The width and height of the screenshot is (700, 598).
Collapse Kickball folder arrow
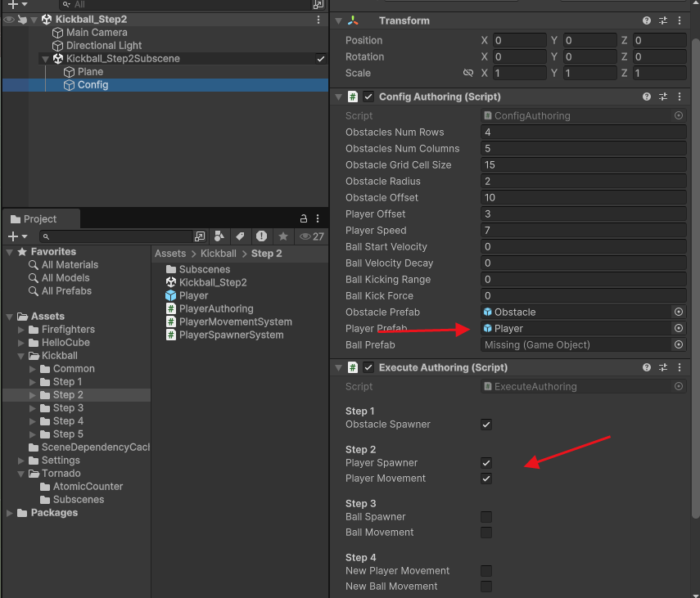coord(21,356)
